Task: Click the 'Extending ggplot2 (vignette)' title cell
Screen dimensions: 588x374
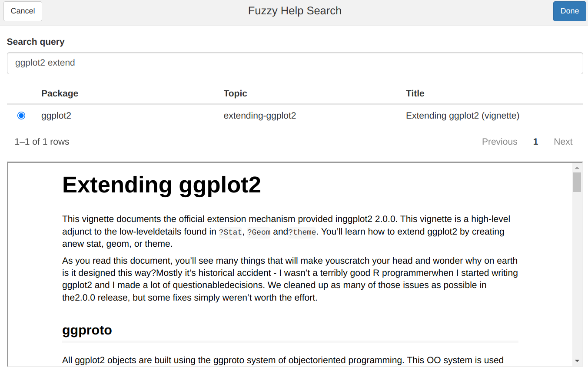Action: tap(462, 116)
